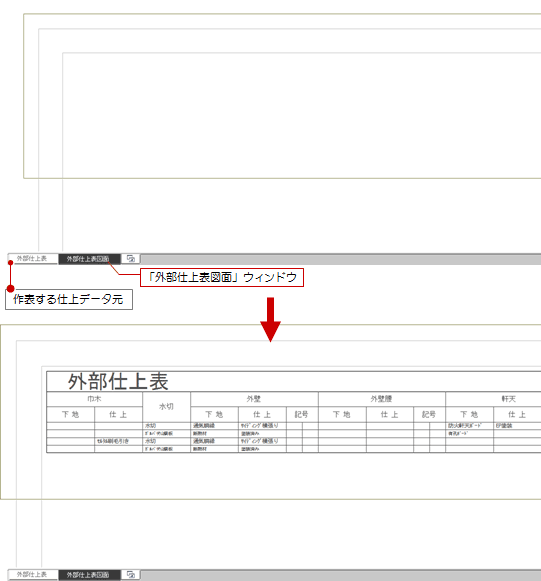Select the 外部仕上表図面 tab in the lower window
Screen dimensions: 541x581
89,575
